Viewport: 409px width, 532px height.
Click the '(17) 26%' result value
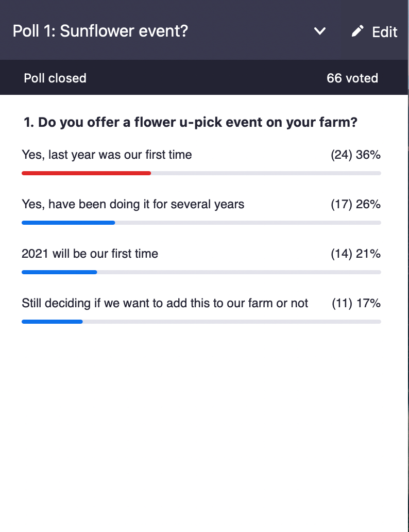point(356,204)
